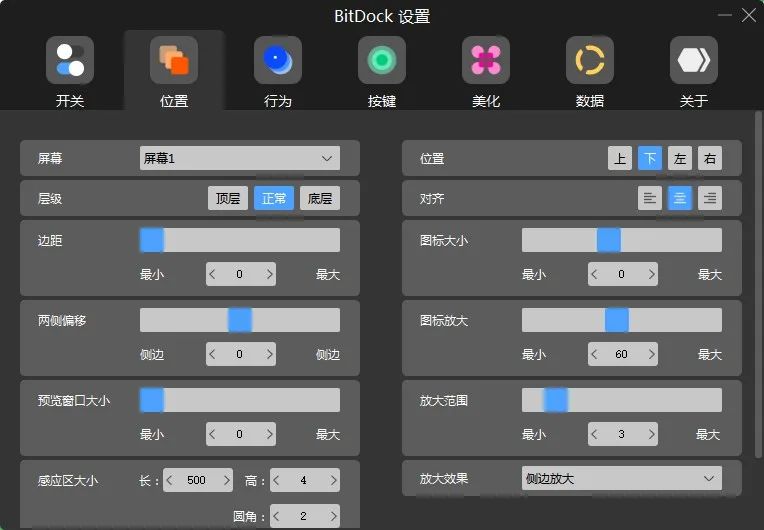The width and height of the screenshot is (764, 530).
Task: Open the 数据 data icon
Action: click(x=590, y=61)
